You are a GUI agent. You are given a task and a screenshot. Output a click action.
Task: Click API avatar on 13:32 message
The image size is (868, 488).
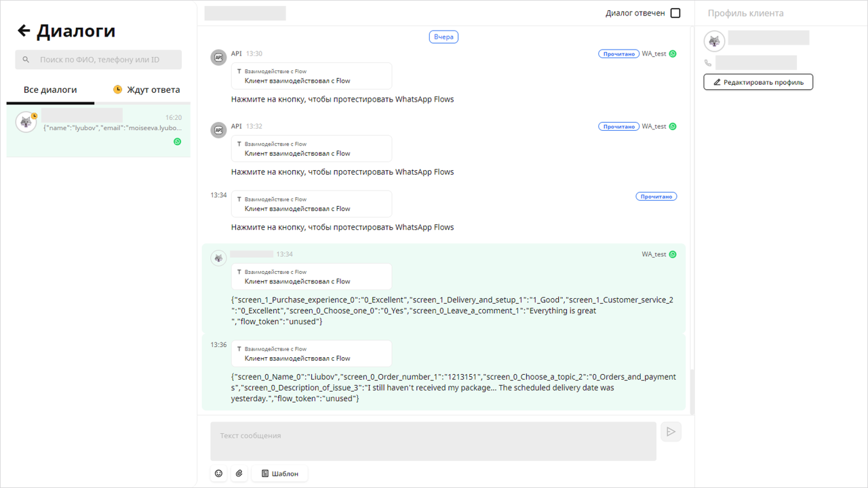218,130
